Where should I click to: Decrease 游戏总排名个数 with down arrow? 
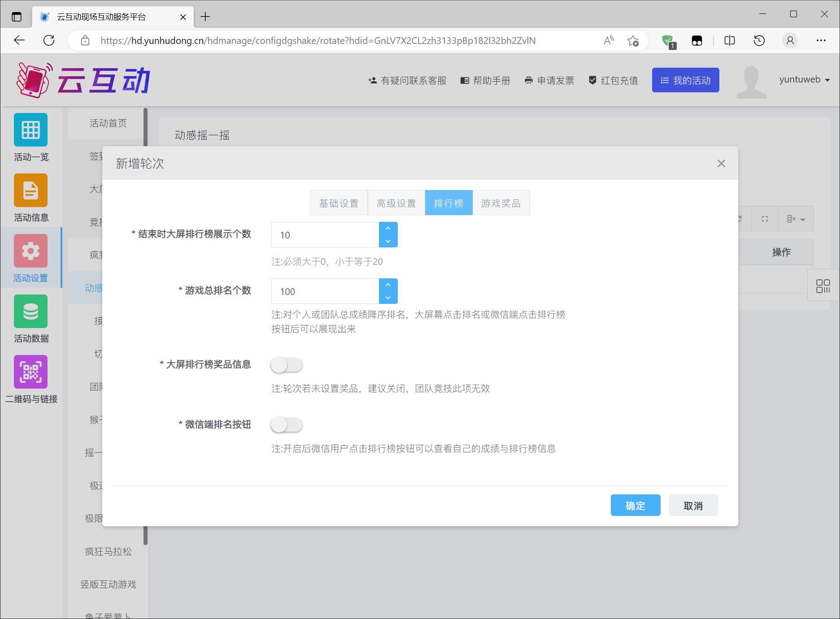coord(388,298)
